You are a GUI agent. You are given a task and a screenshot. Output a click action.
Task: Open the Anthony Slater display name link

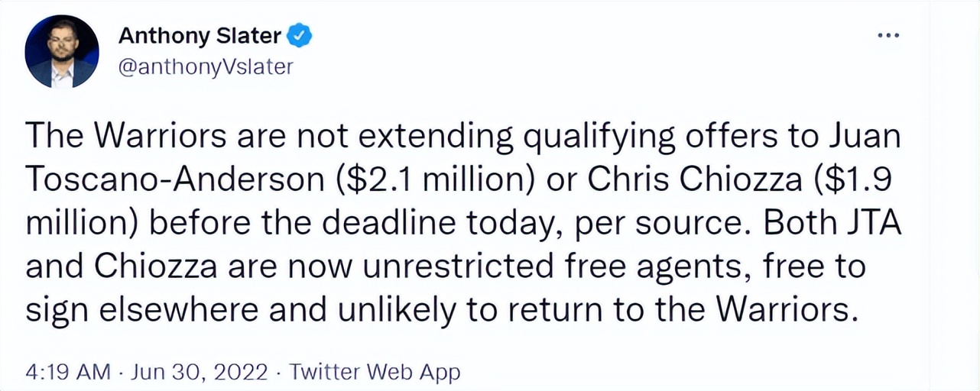tap(202, 35)
